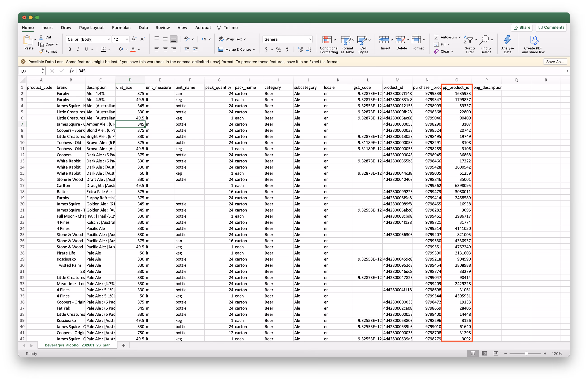Open Conditional Formatting
This screenshot has width=588, height=381.
coord(329,45)
